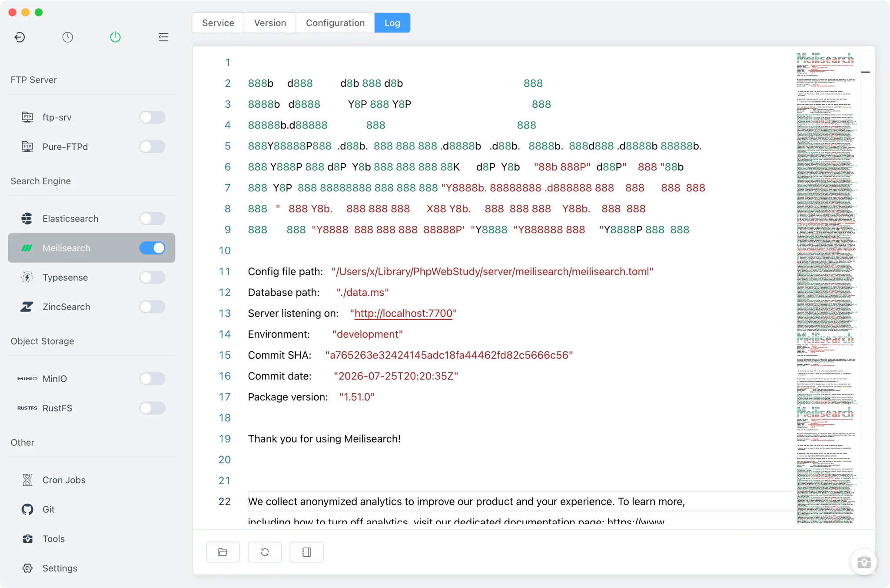The image size is (890, 588).
Task: Click the Meilisearch logo icon
Action: pos(27,248)
